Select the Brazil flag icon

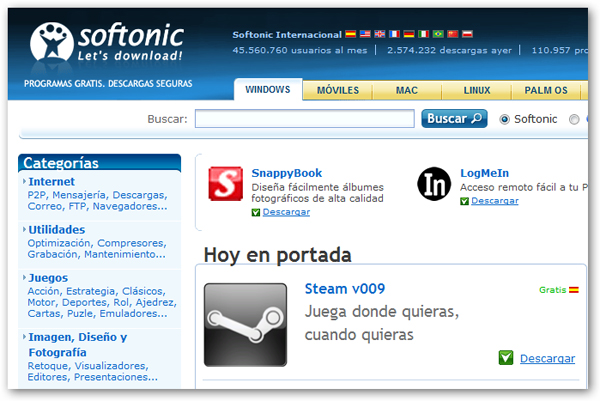pyautogui.click(x=438, y=34)
